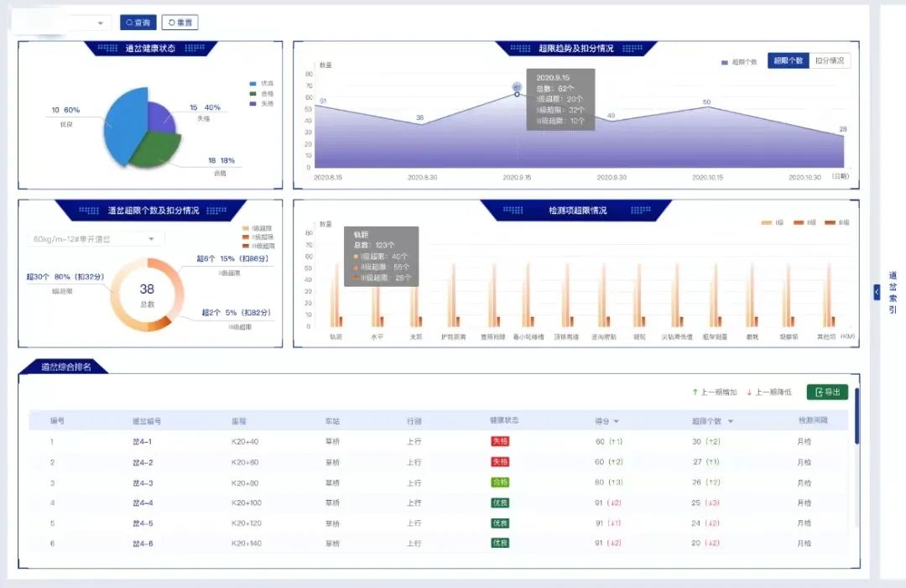This screenshot has height=588, width=906.
Task: Click the 2020.9.15 data point on trend line
Action: tap(517, 94)
